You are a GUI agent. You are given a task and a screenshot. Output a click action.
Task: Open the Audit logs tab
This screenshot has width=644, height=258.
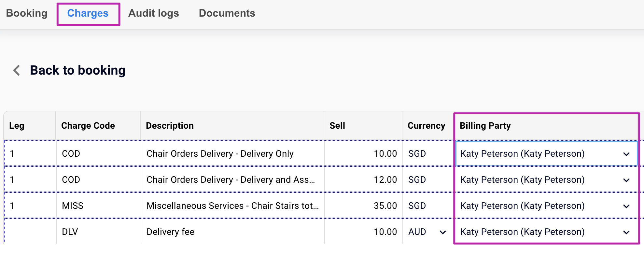(154, 13)
